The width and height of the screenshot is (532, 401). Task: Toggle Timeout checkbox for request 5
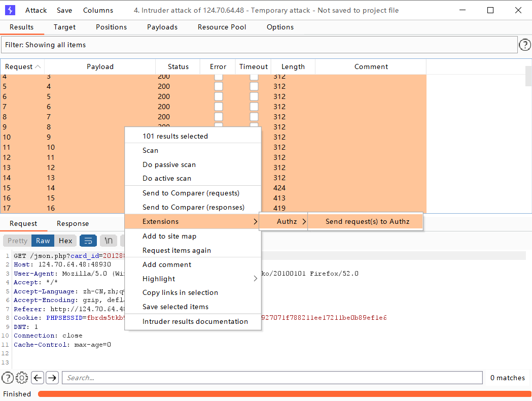tap(254, 86)
